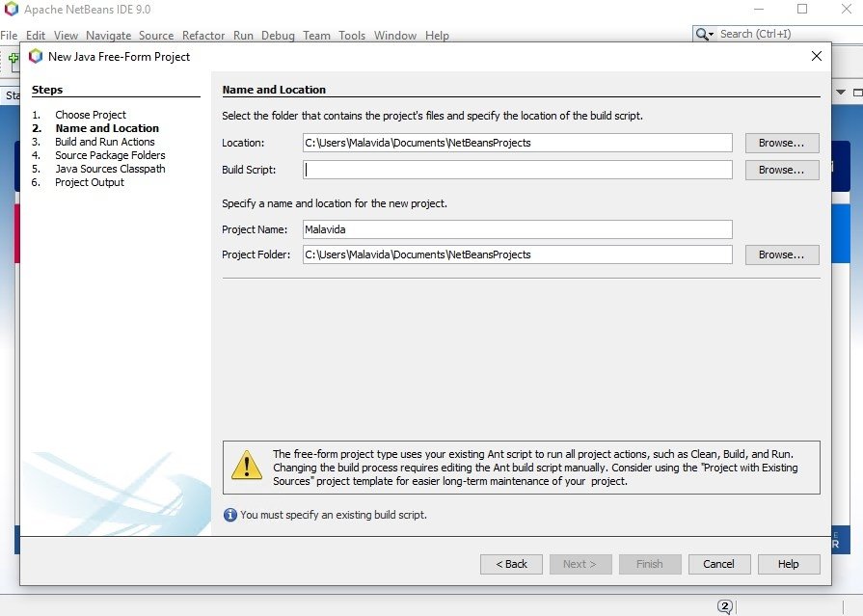
Task: Open the Debug menu
Action: tap(278, 36)
